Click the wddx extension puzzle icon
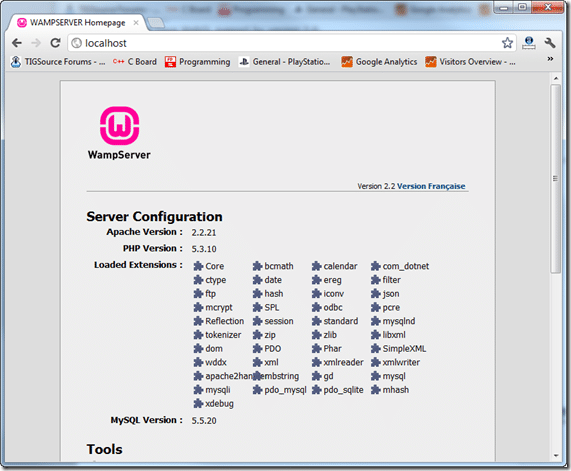This screenshot has height=471, width=571. (x=198, y=362)
